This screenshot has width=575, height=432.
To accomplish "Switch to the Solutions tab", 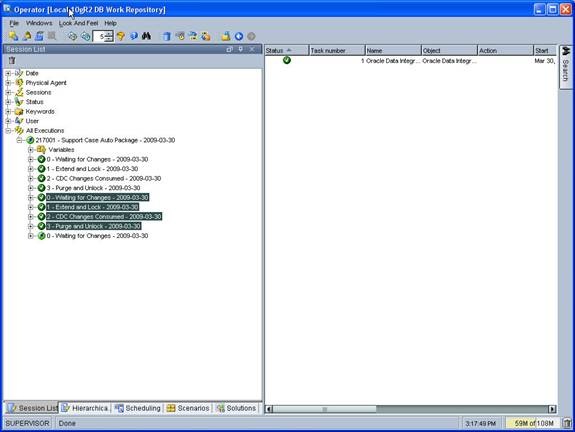I will [x=237, y=408].
